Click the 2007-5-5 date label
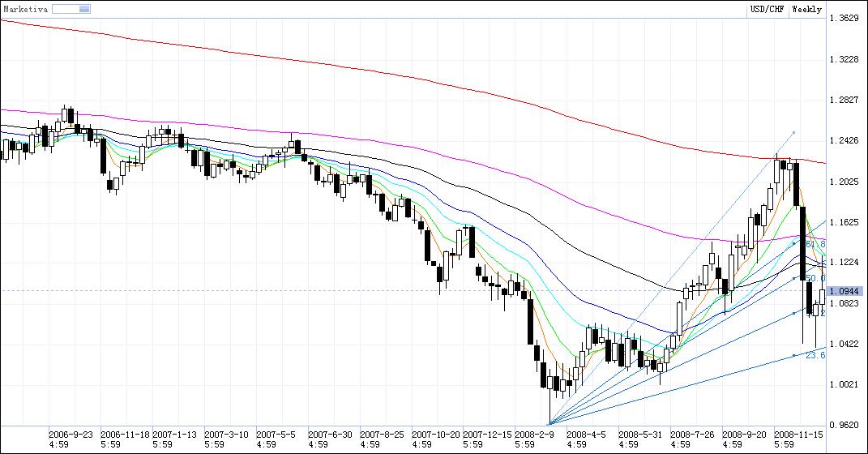The width and height of the screenshot is (868, 454). (x=276, y=435)
